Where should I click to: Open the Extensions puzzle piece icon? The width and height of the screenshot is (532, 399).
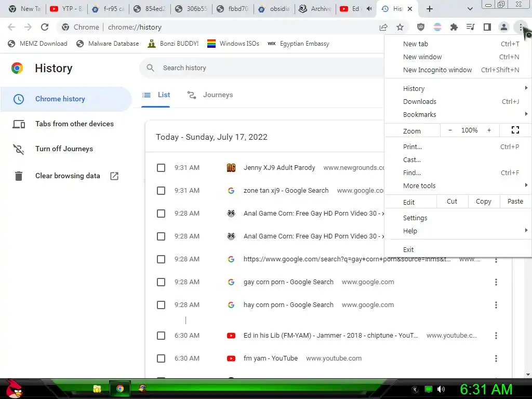click(x=454, y=27)
